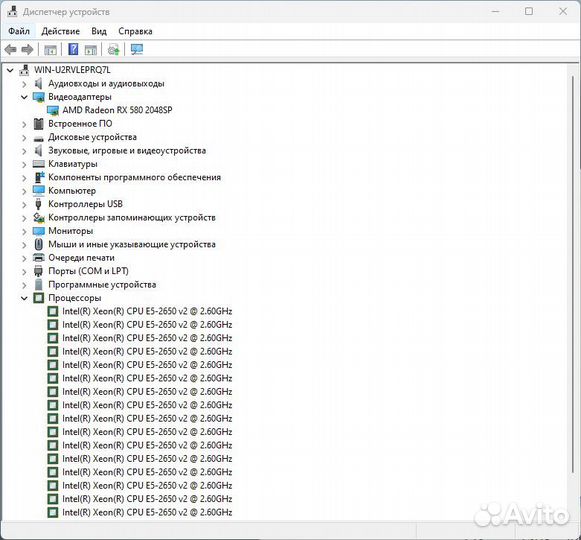The width and height of the screenshot is (581, 540).
Task: Click the Контроллеры USB plug icon
Action: 38,204
